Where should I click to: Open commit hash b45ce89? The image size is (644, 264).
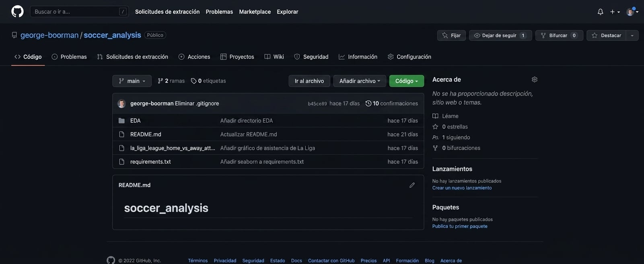[317, 104]
